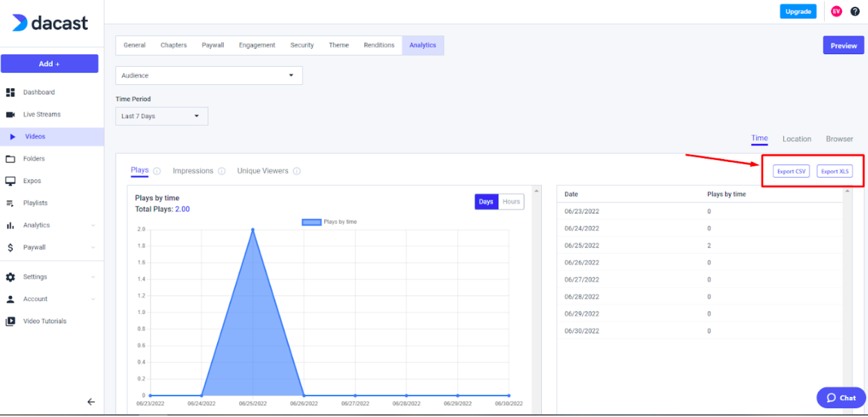
Task: Open the Audience dropdown
Action: (209, 75)
